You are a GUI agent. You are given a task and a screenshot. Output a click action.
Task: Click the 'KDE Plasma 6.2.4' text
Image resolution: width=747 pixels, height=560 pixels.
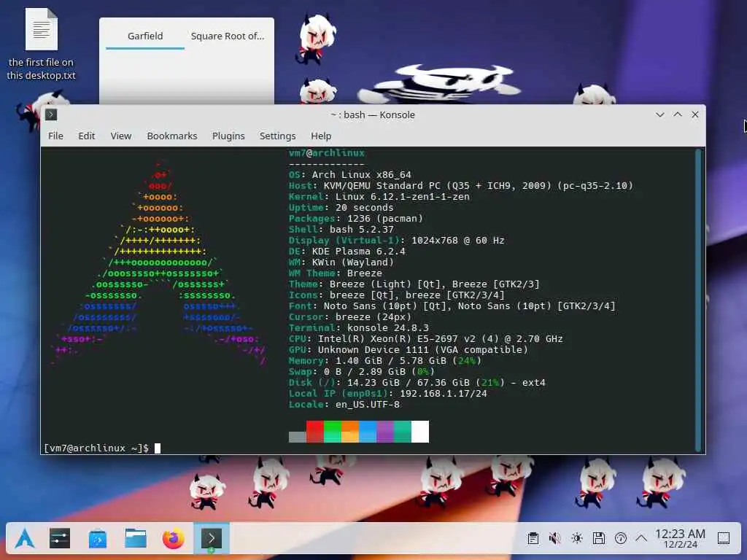359,252
